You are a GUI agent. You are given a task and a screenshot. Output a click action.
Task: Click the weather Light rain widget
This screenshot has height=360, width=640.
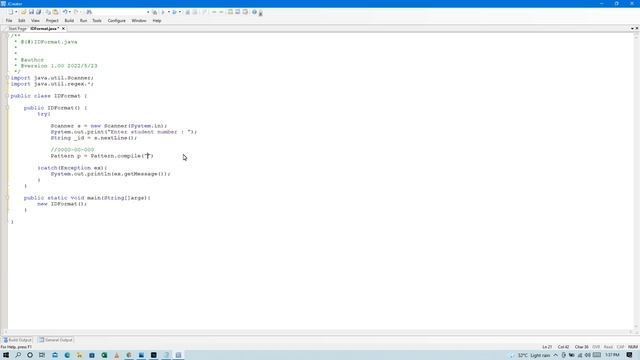pyautogui.click(x=530, y=355)
